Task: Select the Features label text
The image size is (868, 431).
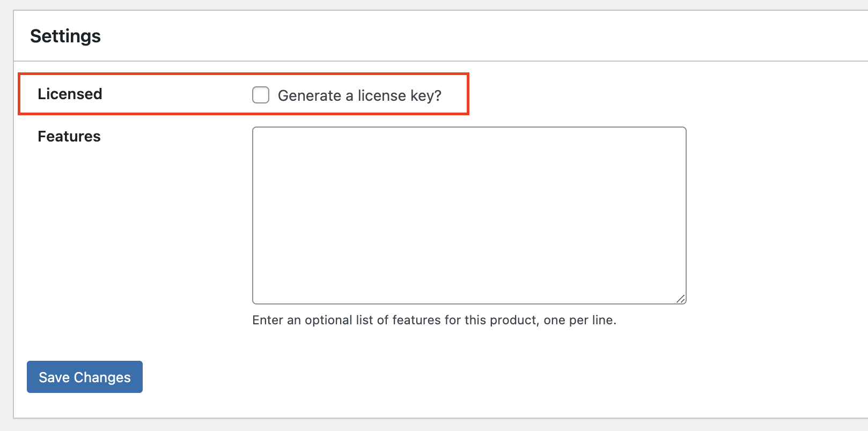Action: pos(69,136)
